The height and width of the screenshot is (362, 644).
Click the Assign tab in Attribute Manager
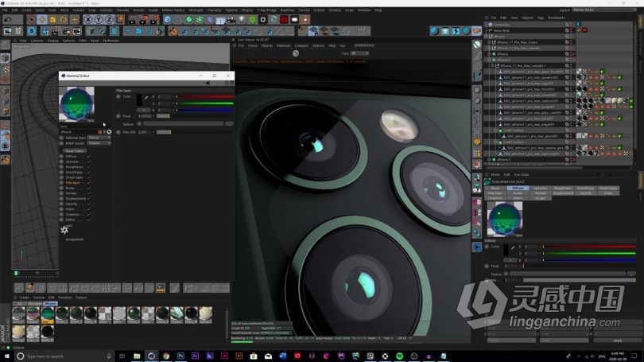[540, 198]
